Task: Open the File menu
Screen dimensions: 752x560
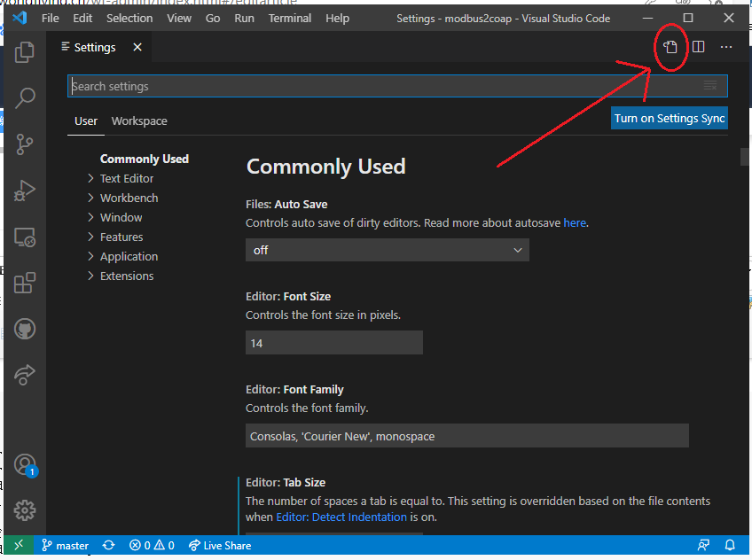Action: 50,19
